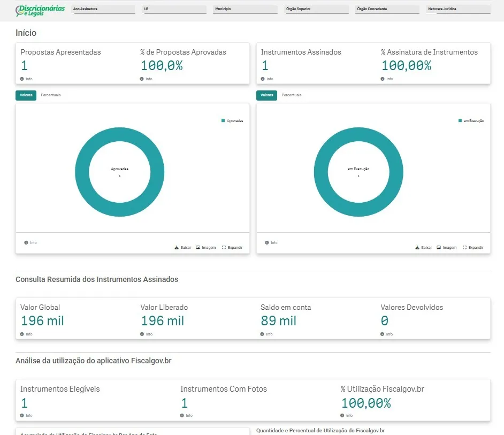
Task: Open Info icon under Propostas Apresentadas
Action: [22, 79]
